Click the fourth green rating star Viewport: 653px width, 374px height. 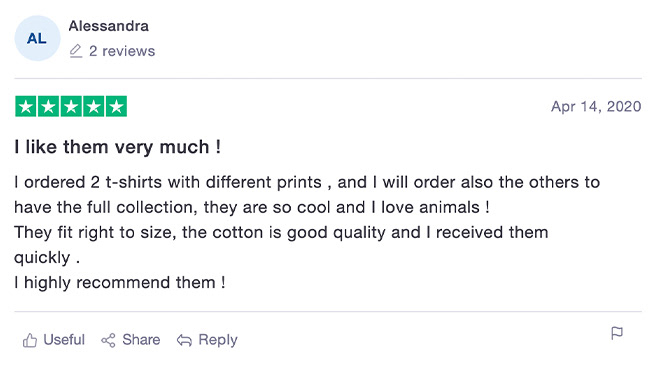94,107
